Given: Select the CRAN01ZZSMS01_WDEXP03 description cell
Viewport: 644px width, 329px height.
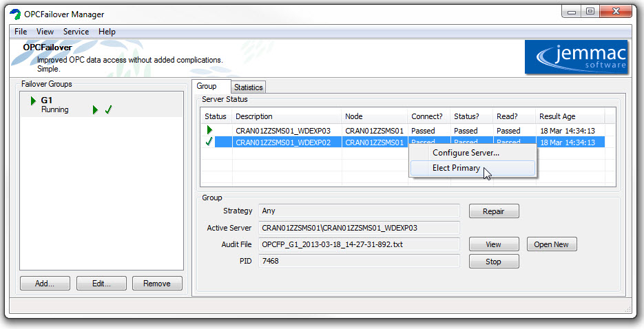Looking at the screenshot, I should (x=287, y=131).
